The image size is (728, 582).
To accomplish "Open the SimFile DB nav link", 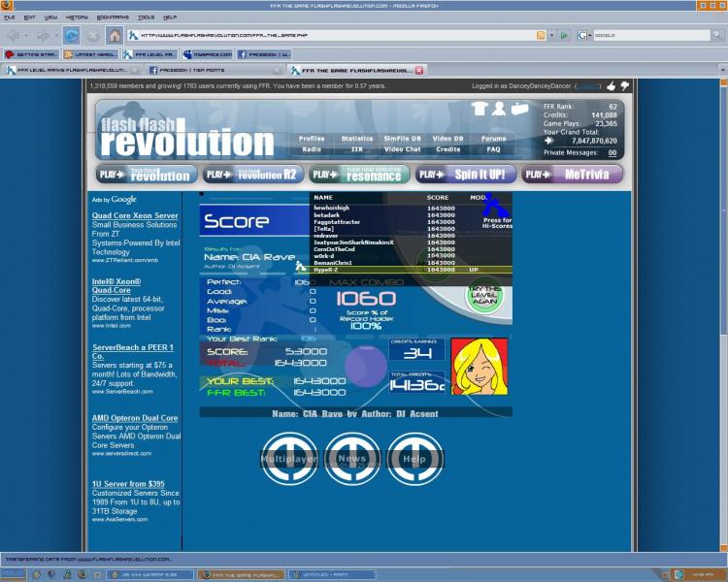I will pyautogui.click(x=403, y=139).
